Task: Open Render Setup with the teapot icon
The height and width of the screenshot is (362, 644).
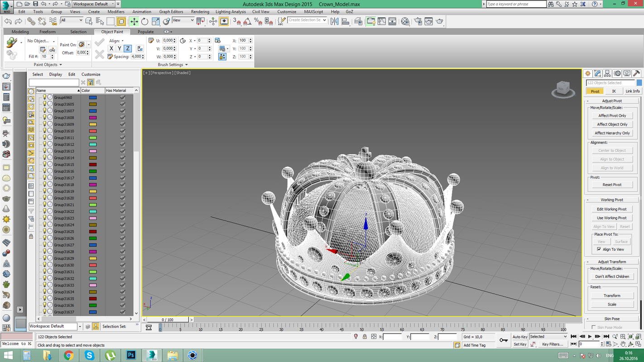Action: pos(418,21)
